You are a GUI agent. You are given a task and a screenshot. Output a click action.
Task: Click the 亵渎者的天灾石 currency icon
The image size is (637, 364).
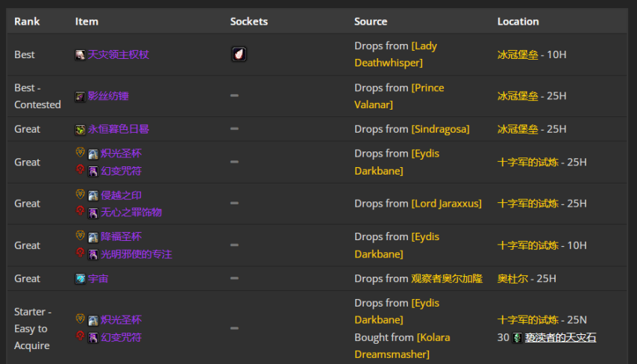coord(517,338)
